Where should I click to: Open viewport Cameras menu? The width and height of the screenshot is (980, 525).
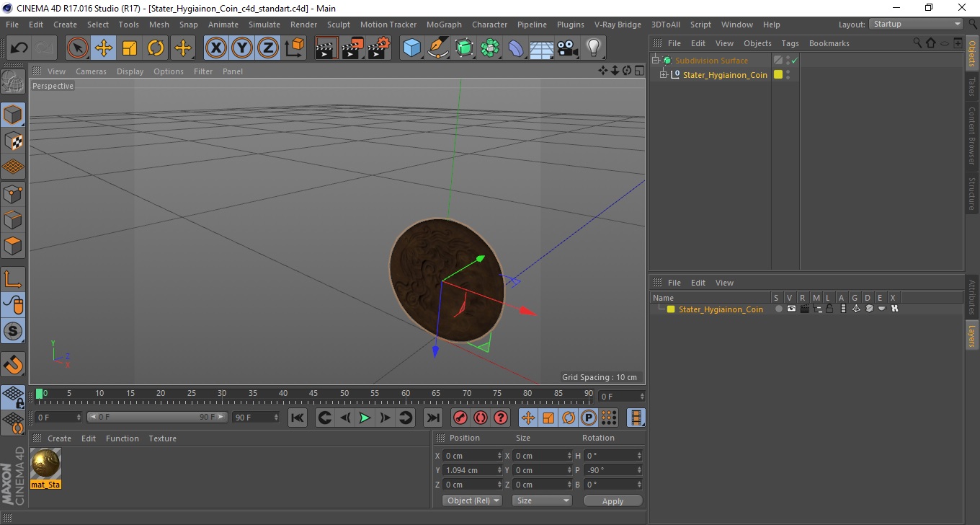coord(91,71)
